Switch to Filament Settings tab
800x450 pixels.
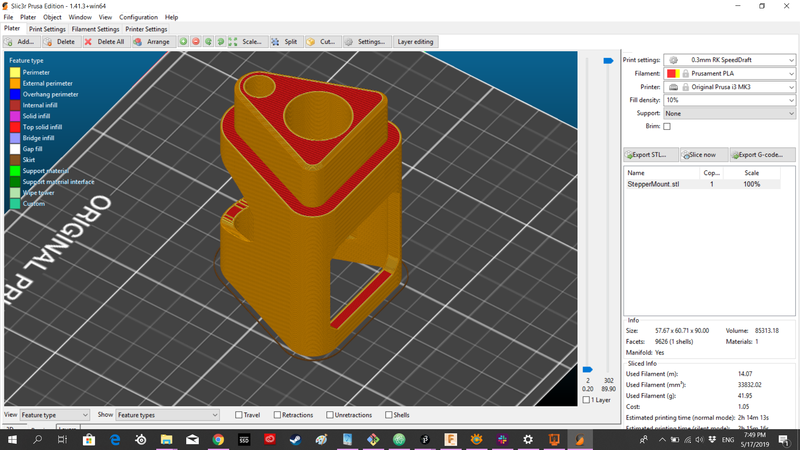pyautogui.click(x=95, y=29)
